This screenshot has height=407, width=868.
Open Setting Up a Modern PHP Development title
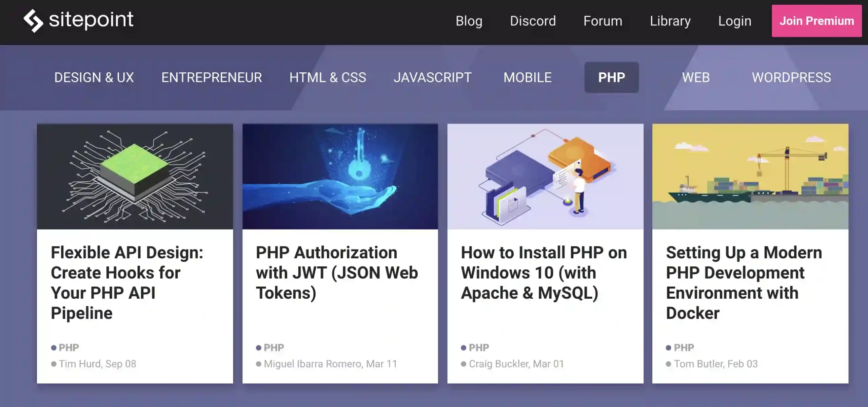tap(744, 283)
